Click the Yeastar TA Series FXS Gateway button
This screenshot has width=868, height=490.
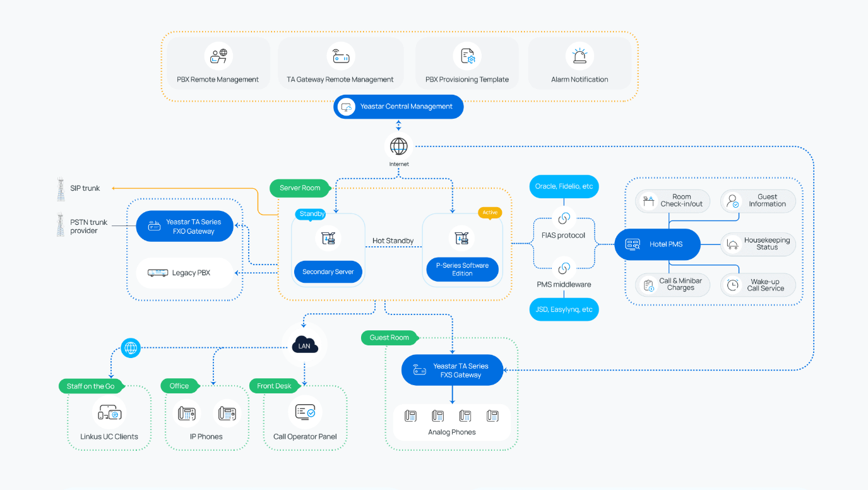(453, 371)
